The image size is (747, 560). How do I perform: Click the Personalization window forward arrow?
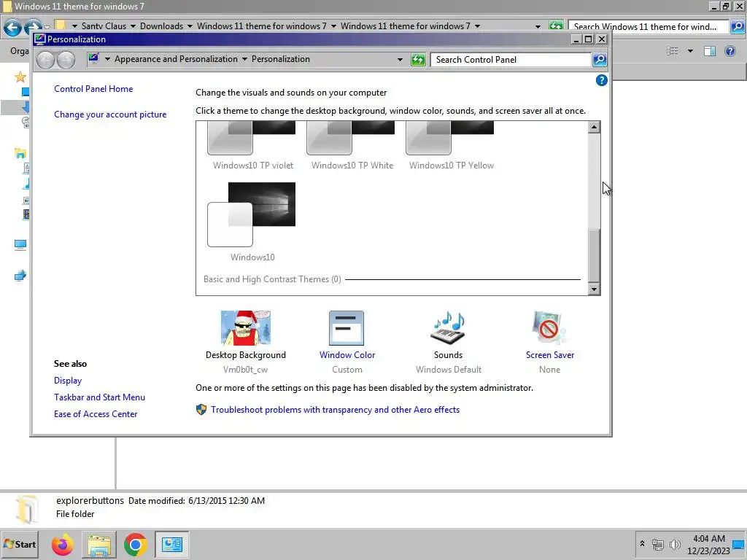[66, 60]
